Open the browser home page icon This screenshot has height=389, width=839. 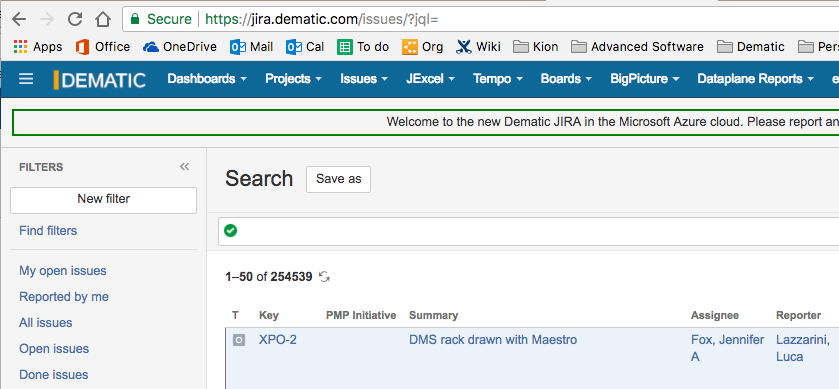pos(103,19)
